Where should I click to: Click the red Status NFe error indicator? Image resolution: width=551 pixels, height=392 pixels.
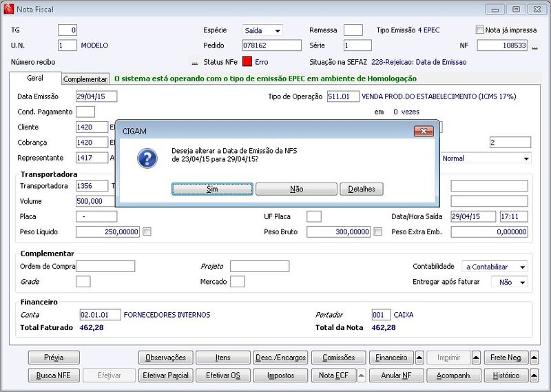click(x=247, y=62)
